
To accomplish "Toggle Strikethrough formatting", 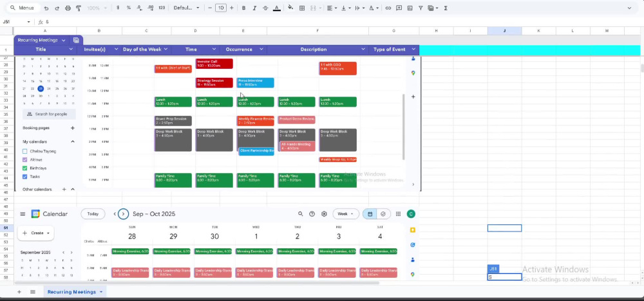I will click(x=265, y=8).
